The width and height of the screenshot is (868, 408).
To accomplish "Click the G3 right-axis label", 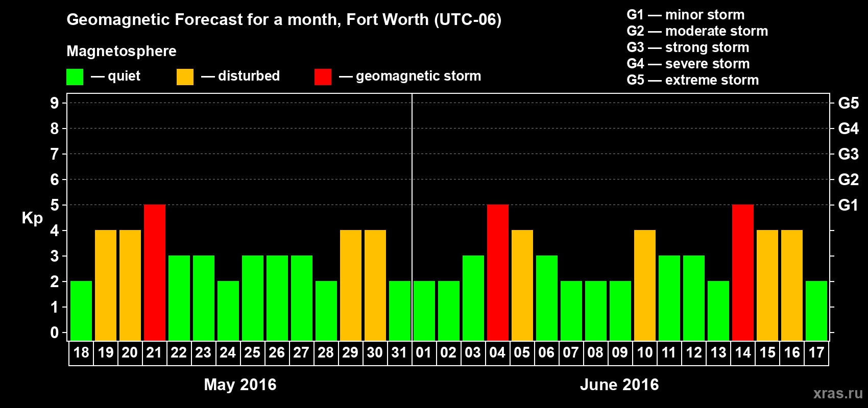I will 848,154.
